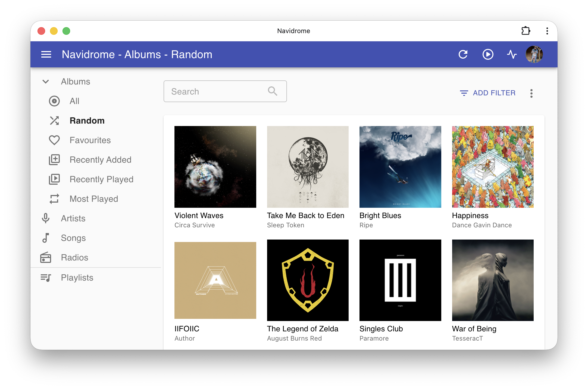Click the Recently Played video-library icon
The height and width of the screenshot is (390, 588).
tap(54, 179)
